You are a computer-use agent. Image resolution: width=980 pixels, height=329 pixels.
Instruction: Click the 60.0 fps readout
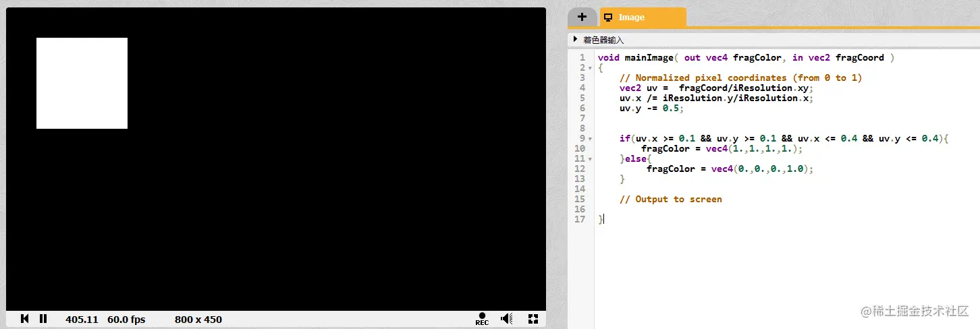point(126,320)
